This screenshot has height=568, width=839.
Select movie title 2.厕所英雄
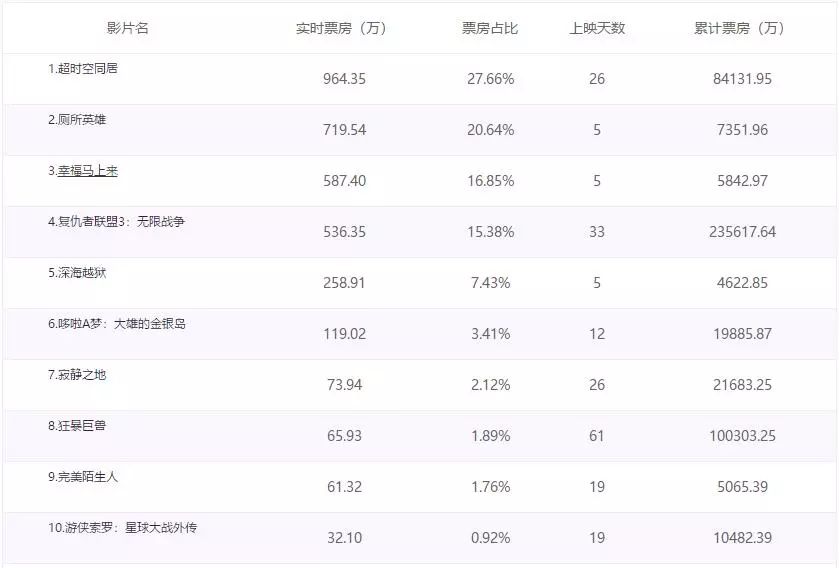[77, 120]
